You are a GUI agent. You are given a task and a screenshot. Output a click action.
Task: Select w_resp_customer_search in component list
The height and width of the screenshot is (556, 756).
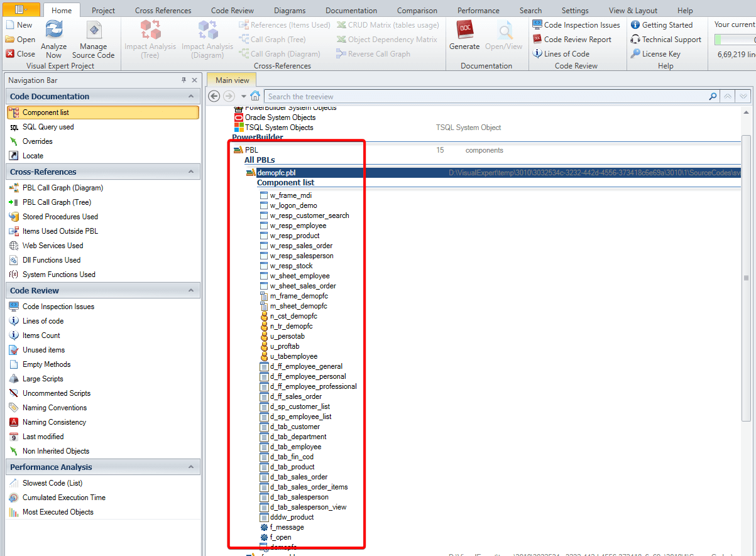pyautogui.click(x=309, y=215)
